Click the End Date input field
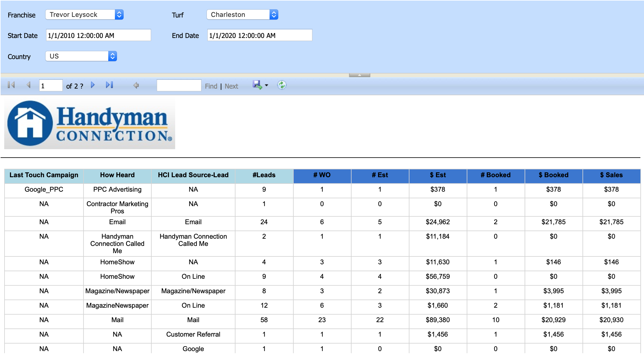644x358 pixels. (x=260, y=35)
